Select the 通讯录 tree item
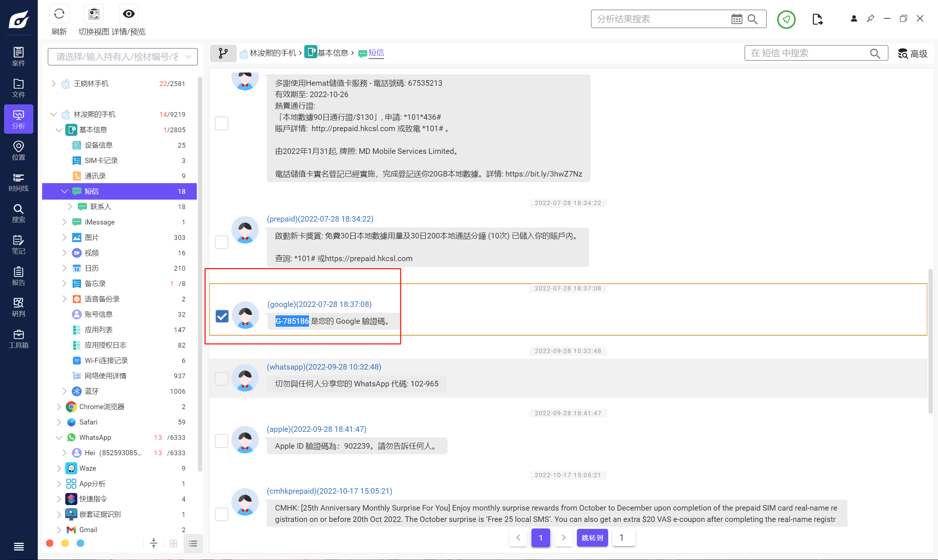Viewport: 938px width, 560px height. tap(95, 176)
